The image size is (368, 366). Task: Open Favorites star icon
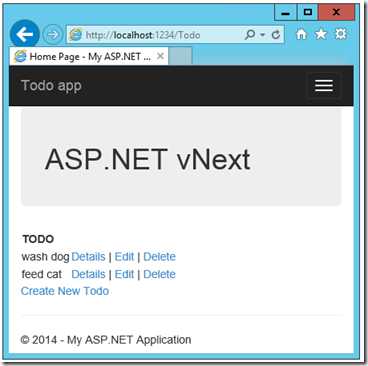pos(321,34)
